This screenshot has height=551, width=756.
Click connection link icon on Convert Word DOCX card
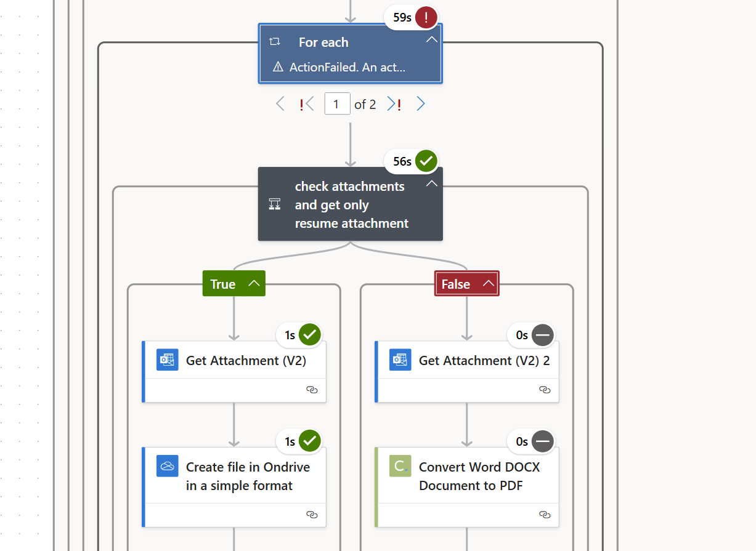pos(545,514)
